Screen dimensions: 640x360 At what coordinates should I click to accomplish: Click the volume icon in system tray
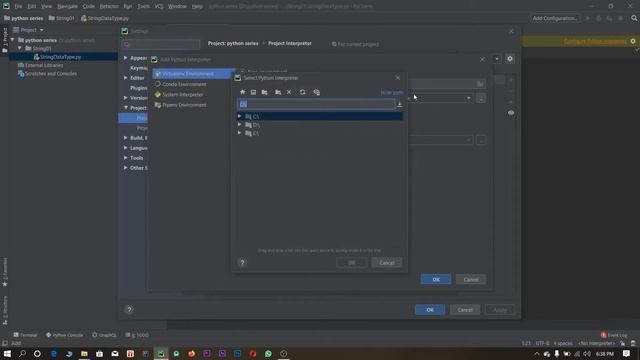click(x=587, y=354)
